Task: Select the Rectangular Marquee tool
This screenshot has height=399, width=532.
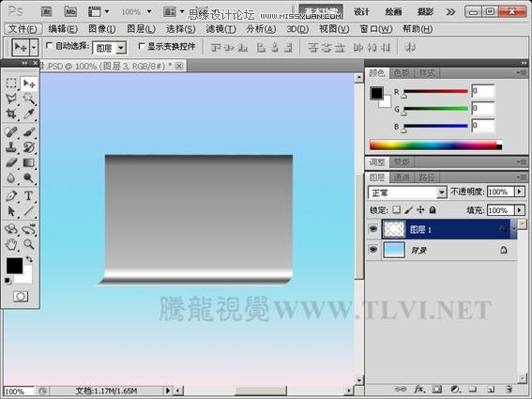Action: click(11, 84)
